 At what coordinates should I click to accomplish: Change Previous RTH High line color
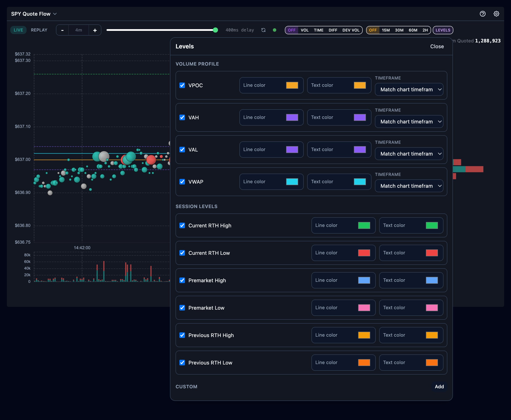[364, 335]
